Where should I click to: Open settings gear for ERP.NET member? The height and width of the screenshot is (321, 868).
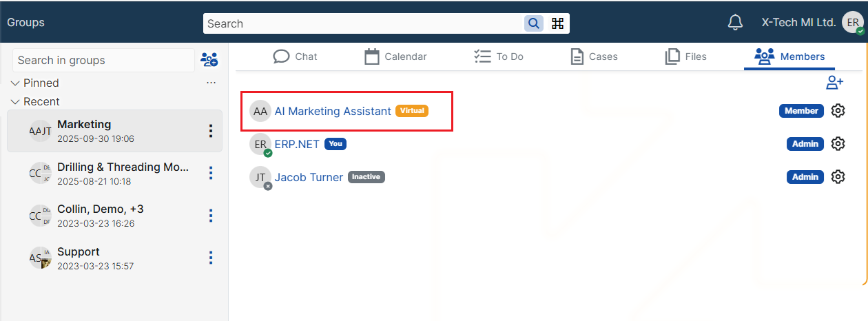click(838, 144)
